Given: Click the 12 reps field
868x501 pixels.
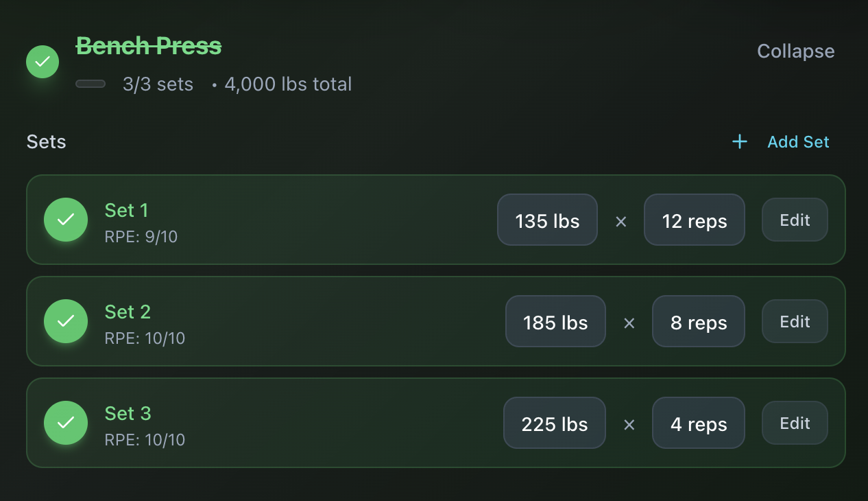Looking at the screenshot, I should (x=694, y=220).
